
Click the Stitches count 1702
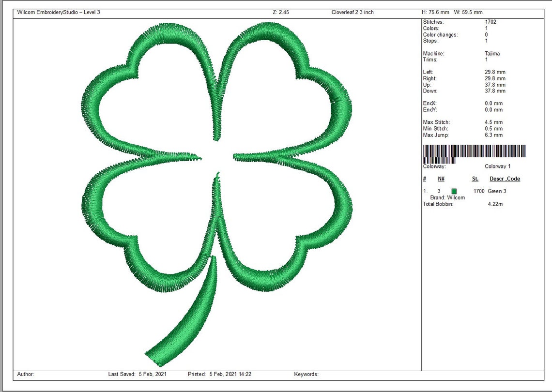491,22
